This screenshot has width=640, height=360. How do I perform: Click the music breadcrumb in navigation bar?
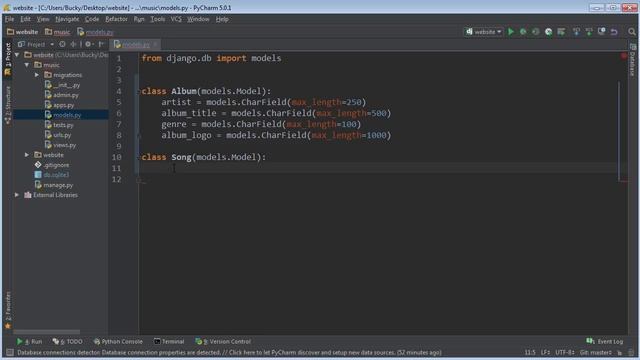pyautogui.click(x=58, y=32)
